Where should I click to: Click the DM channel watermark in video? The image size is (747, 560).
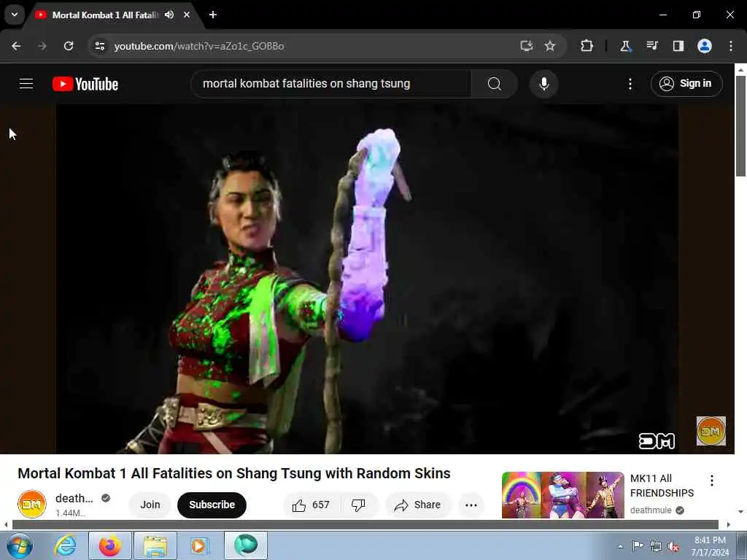tap(711, 431)
